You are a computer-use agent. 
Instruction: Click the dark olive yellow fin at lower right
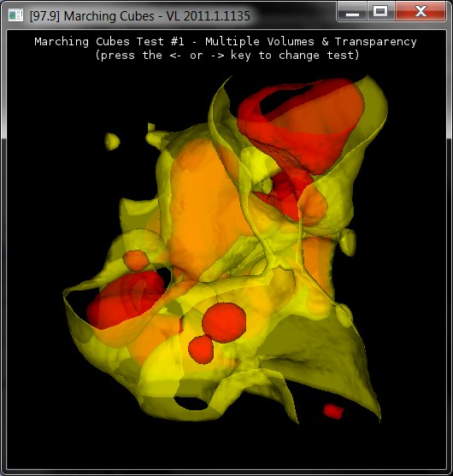point(322,358)
